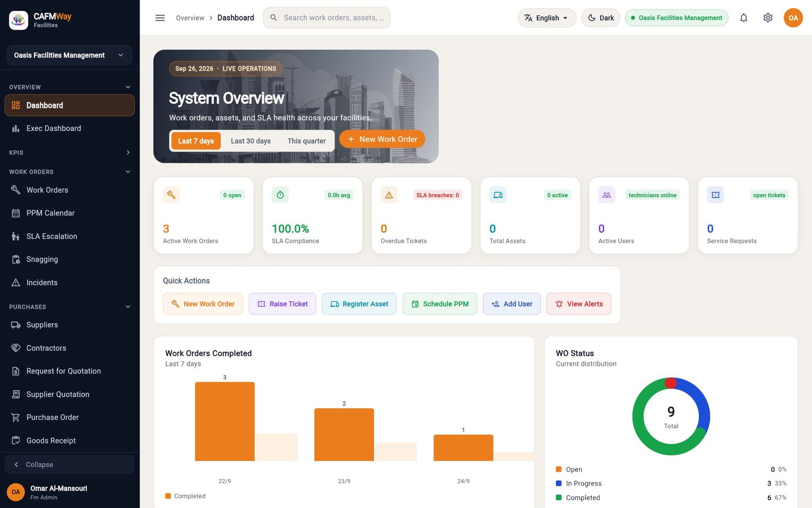The image size is (812, 508).
Task: Click Oasis Facilities Management status pill
Action: tap(676, 18)
